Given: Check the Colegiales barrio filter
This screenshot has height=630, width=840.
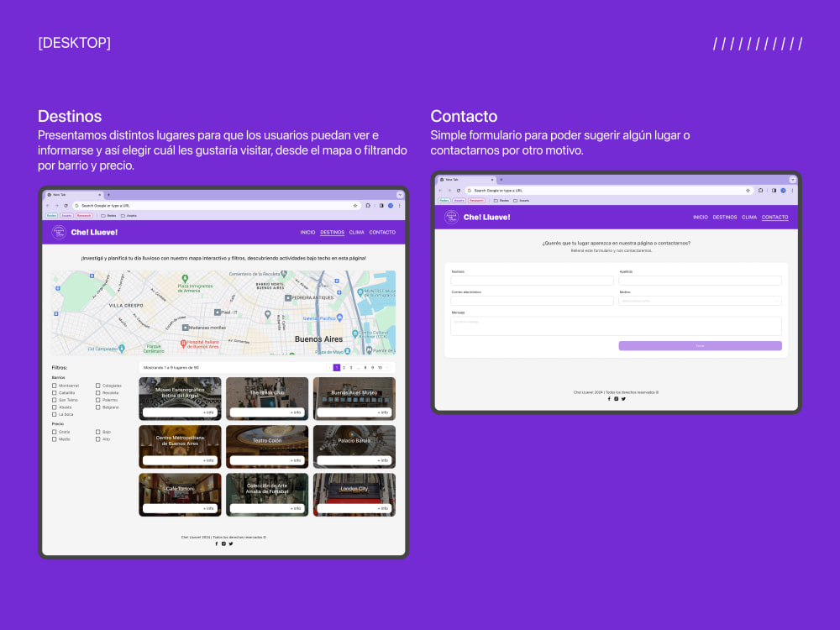Looking at the screenshot, I should coord(98,386).
